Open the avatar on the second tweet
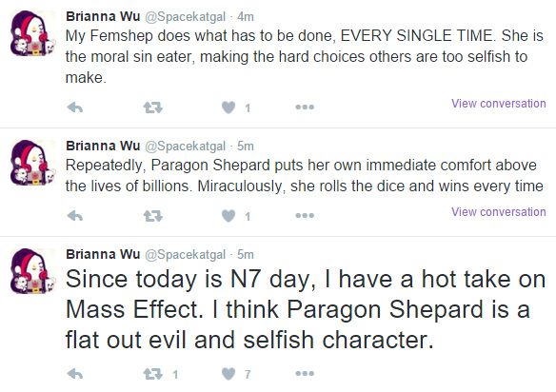Viewport: 556px width, 392px height. pyautogui.click(x=33, y=163)
